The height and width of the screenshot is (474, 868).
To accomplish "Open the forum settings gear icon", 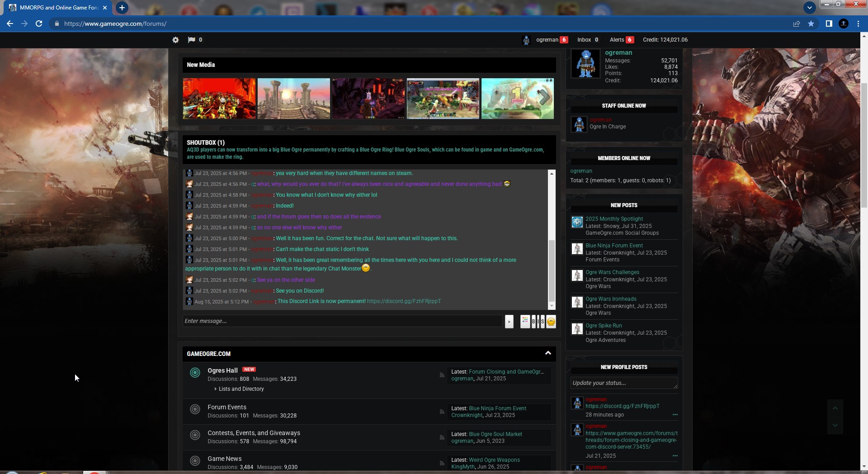I will point(175,40).
